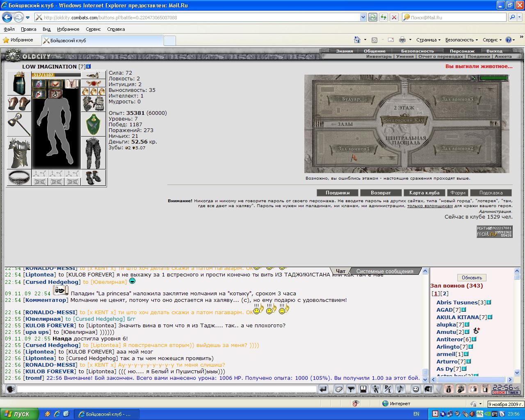Image resolution: width=525 pixels, height=420 pixels.
Task: Open info icon next to Abris Tusunes
Action: tap(489, 302)
